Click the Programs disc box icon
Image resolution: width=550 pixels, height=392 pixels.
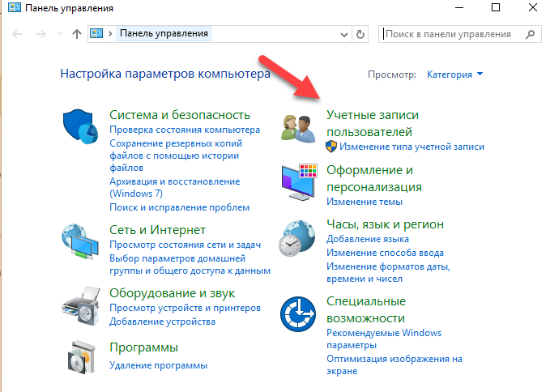tap(81, 356)
